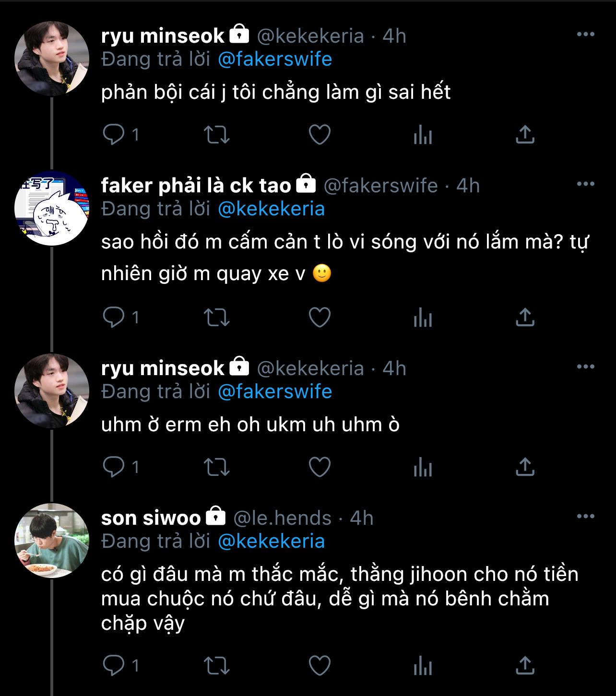Like the 'sao hồi đó' tweet by fakerswife
This screenshot has height=696, width=616.
[x=320, y=317]
